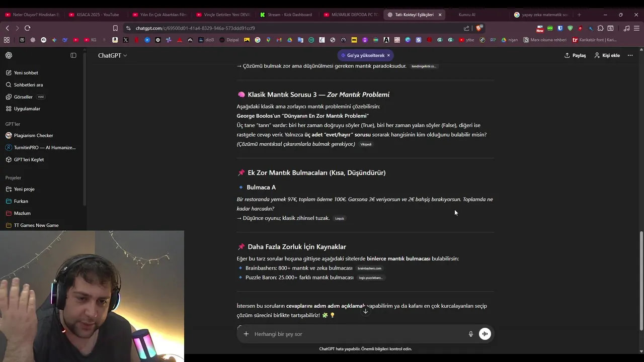Open the Marx okuma rehberi bookmark
This screenshot has width=644, height=362.
coord(544,40)
